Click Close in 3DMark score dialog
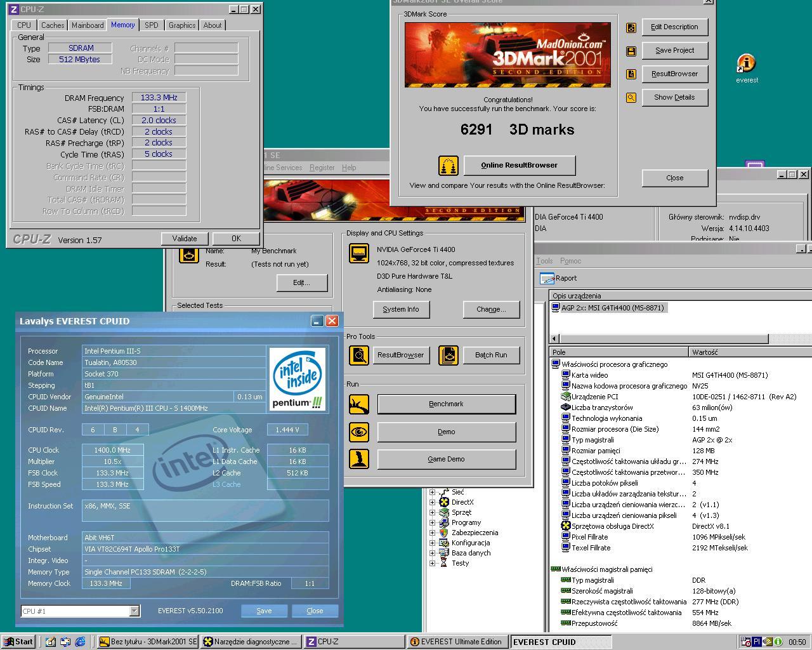This screenshot has width=812, height=650. pyautogui.click(x=675, y=178)
